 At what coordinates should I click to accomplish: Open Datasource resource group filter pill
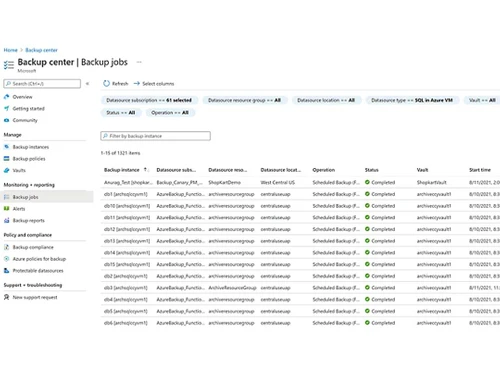244,100
